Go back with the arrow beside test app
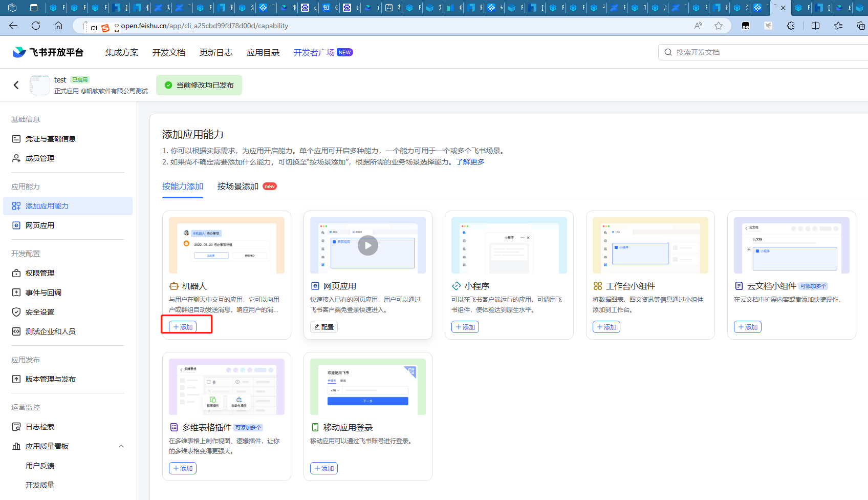This screenshot has width=868, height=500. pyautogui.click(x=16, y=85)
